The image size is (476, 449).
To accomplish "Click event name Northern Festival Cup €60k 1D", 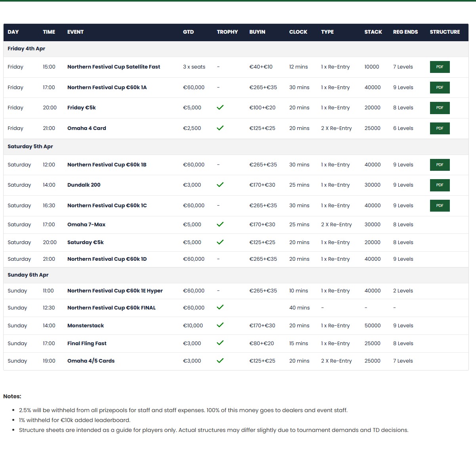I will pos(107,259).
